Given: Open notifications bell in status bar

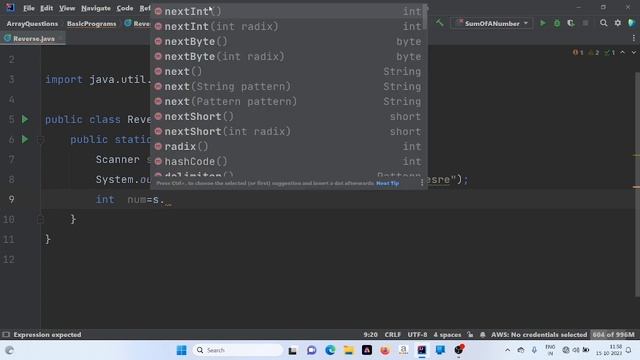Looking at the screenshot, I should click(483, 334).
